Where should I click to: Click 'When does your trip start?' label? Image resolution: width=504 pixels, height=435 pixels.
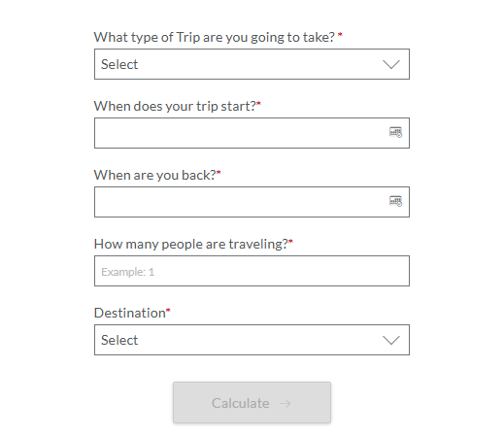click(175, 106)
